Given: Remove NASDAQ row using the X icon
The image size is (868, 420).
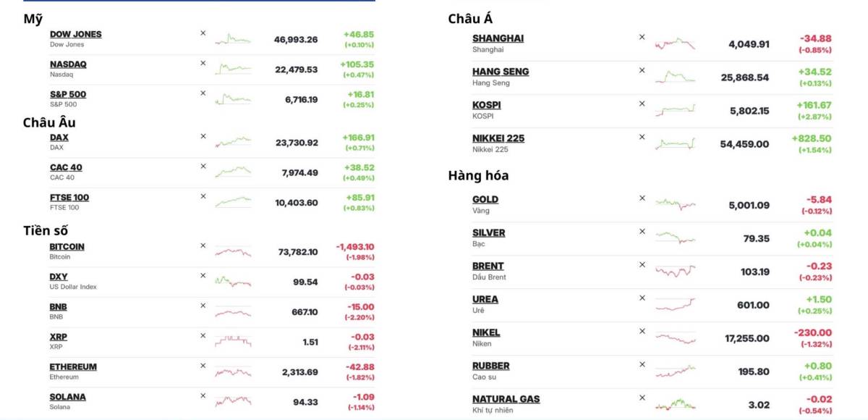Looking at the screenshot, I should [203, 63].
